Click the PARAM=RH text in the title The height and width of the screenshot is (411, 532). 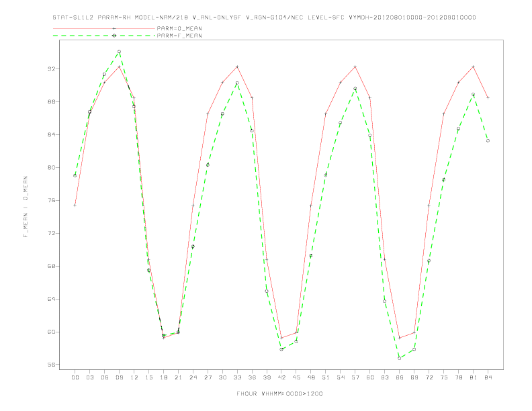(x=114, y=17)
